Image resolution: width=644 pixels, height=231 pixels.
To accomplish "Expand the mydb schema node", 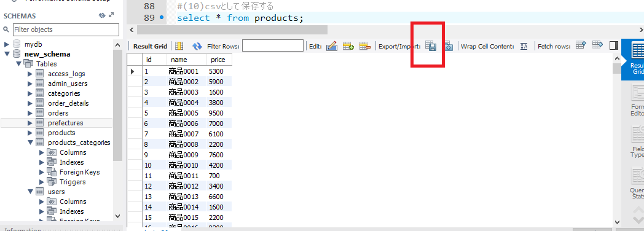I will click(x=7, y=44).
